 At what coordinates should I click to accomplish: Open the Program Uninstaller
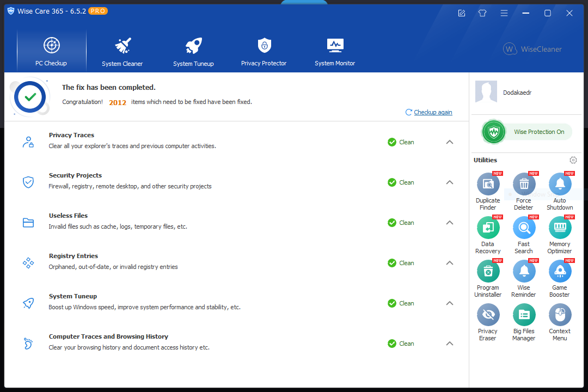[x=488, y=278]
